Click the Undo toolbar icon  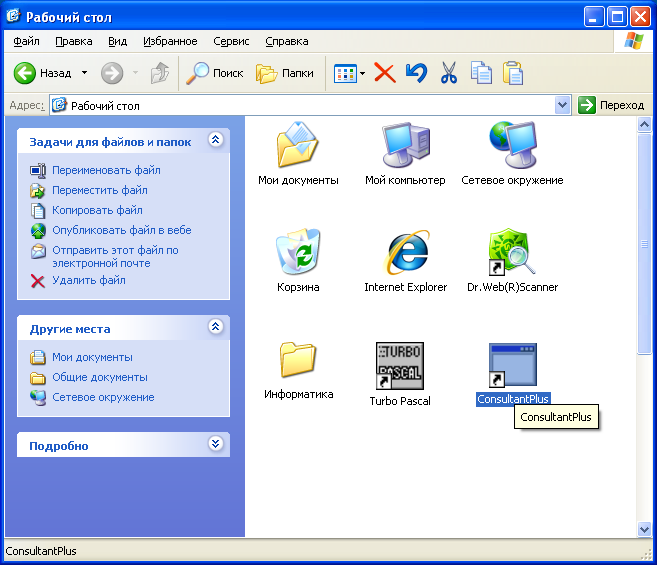pos(416,73)
